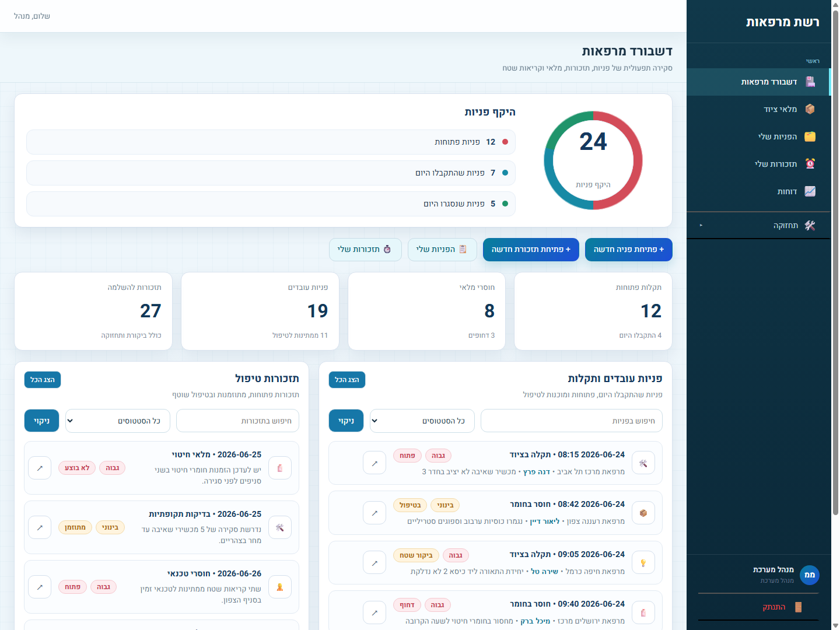Click the חיפוש בתזכורת search field
This screenshot has width=840, height=630.
(x=238, y=421)
